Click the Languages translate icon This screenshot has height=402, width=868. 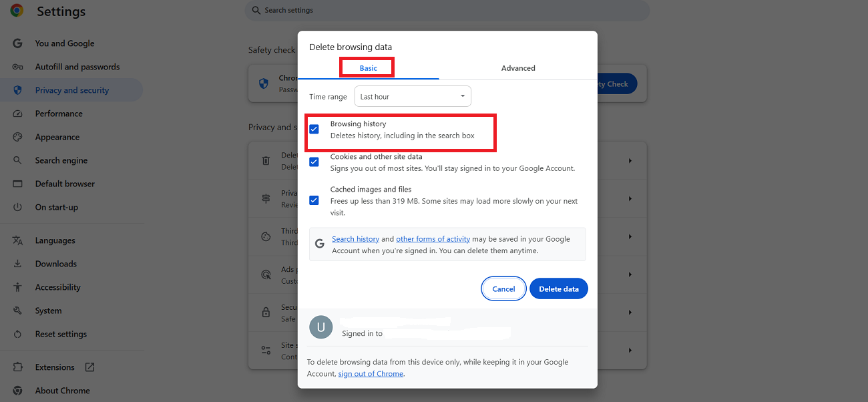pos(18,240)
